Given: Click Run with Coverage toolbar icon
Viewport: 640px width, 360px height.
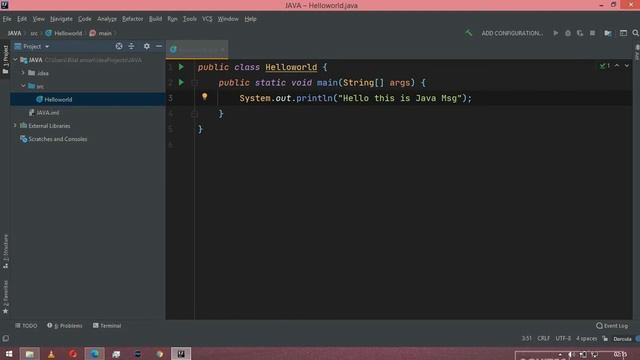Looking at the screenshot, I should click(x=580, y=33).
